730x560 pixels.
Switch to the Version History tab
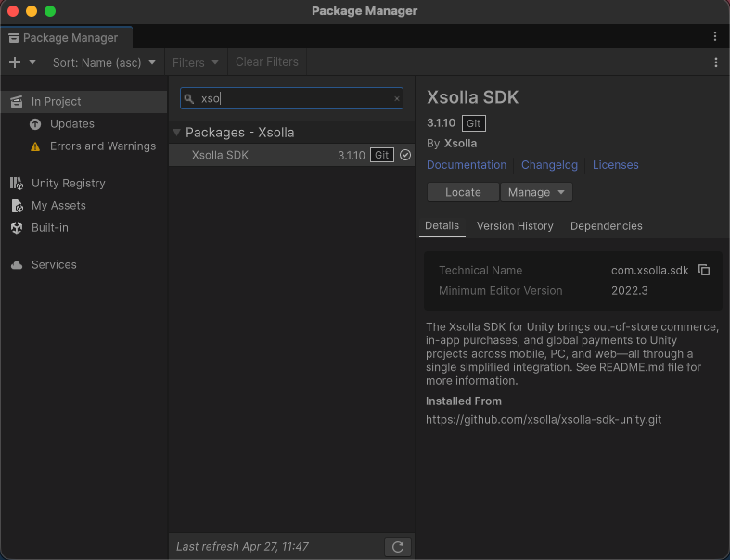(515, 226)
